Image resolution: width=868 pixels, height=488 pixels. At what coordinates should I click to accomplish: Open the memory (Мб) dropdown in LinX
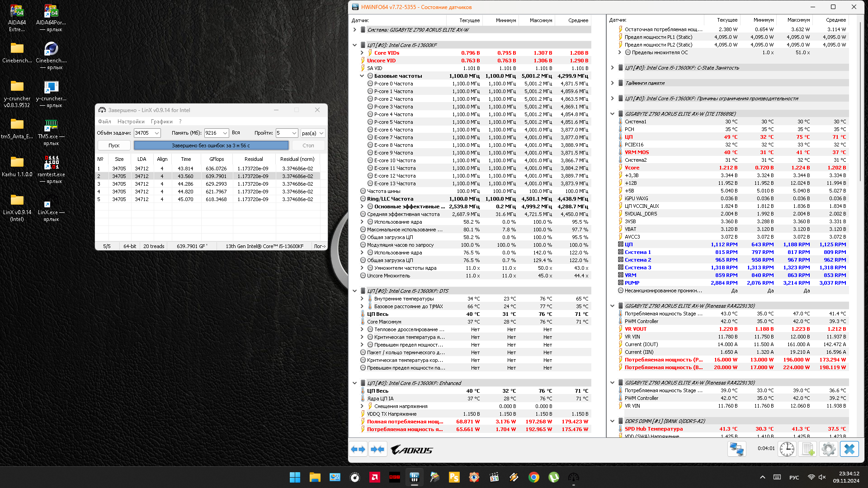pyautogui.click(x=225, y=133)
